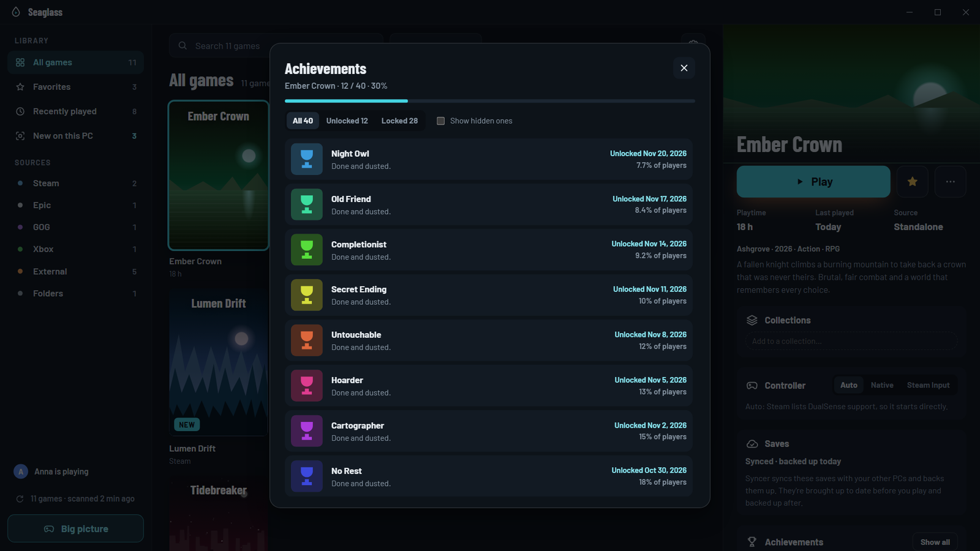Click the Add to a collection field
The width and height of the screenshot is (980, 551).
(851, 341)
